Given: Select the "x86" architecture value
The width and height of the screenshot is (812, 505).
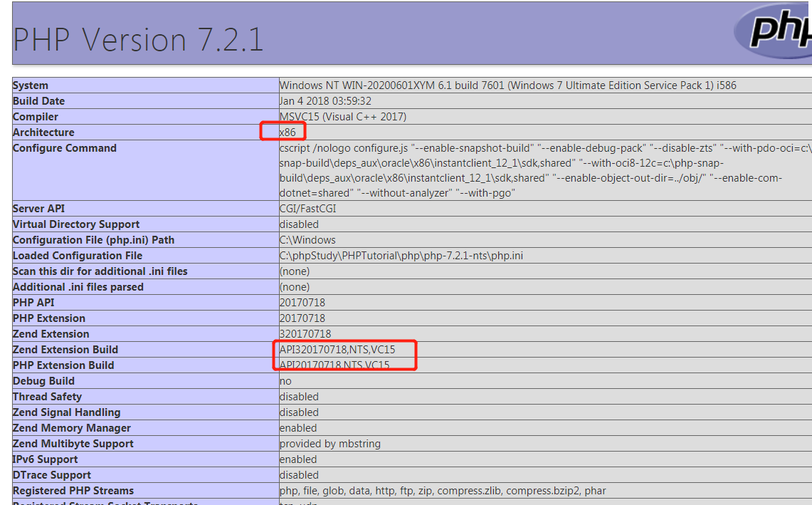Looking at the screenshot, I should coord(288,132).
